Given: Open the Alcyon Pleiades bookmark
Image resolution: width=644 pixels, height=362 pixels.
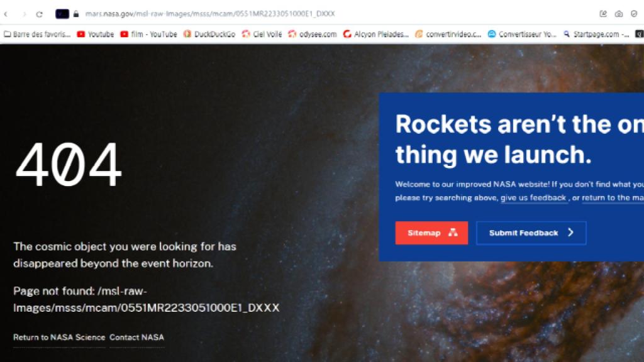Looking at the screenshot, I should 376,34.
